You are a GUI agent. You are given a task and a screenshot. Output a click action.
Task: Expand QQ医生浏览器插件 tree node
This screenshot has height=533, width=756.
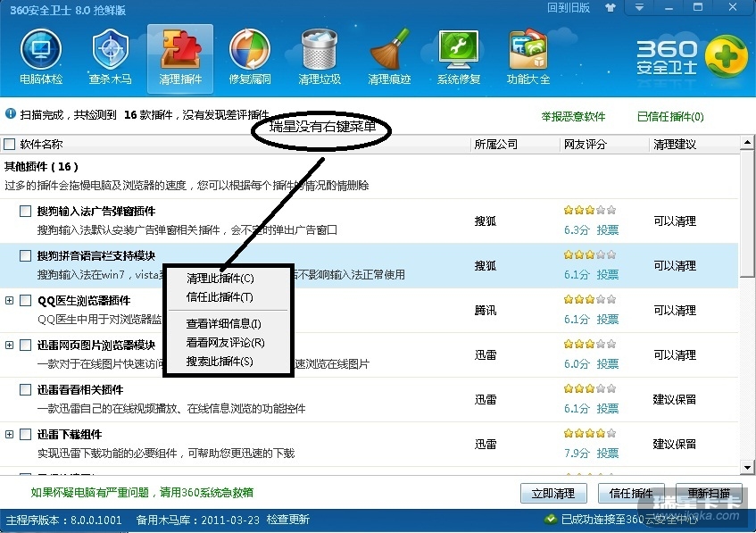(9, 301)
